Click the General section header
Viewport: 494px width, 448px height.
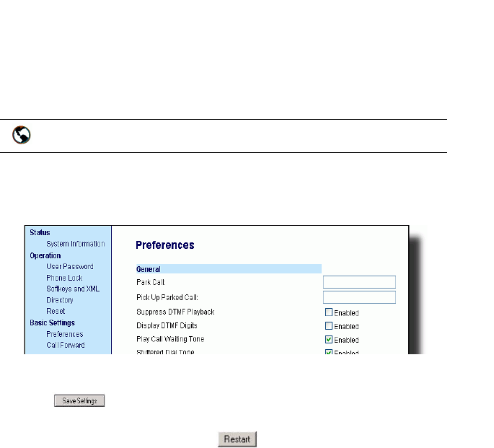[229, 269]
